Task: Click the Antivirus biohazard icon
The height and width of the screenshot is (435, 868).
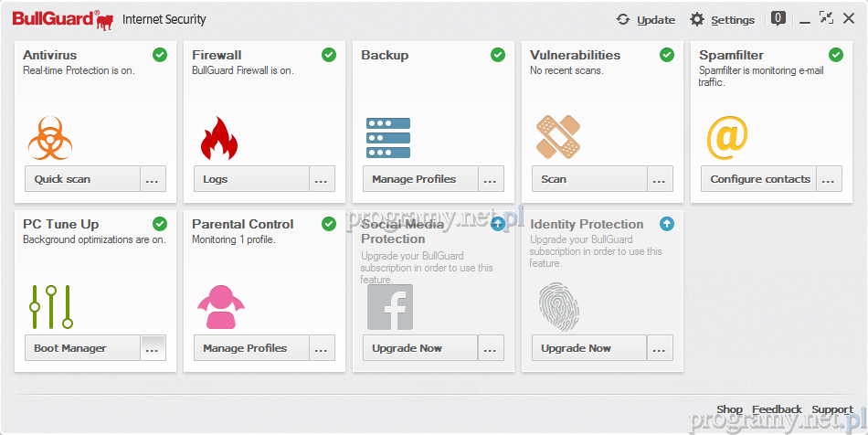Action: [50, 138]
